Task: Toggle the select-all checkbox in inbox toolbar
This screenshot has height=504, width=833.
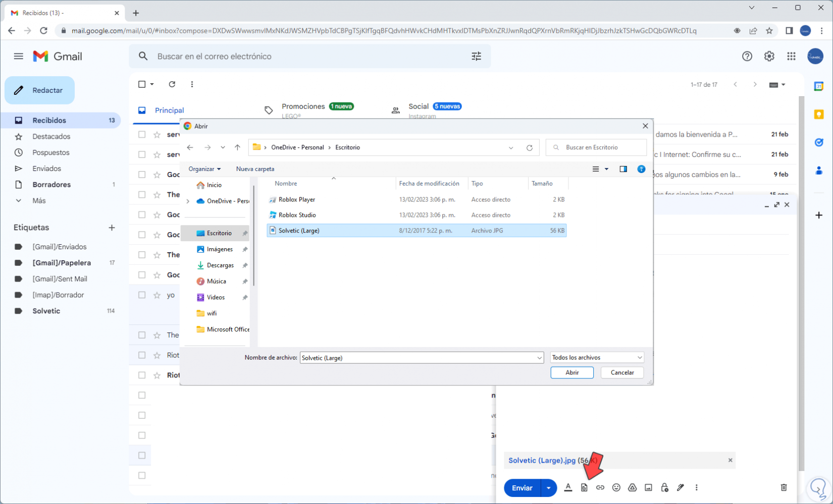Action: pyautogui.click(x=142, y=84)
